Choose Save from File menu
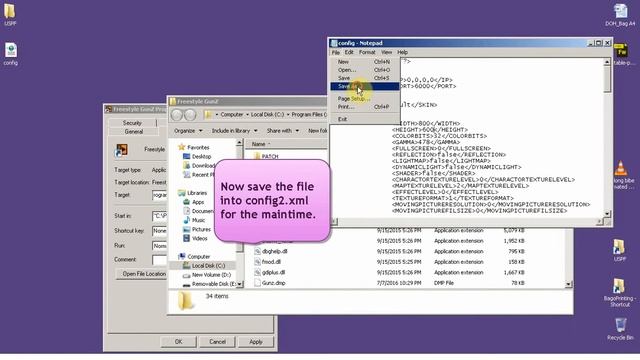The width and height of the screenshot is (640, 360). tap(364, 78)
